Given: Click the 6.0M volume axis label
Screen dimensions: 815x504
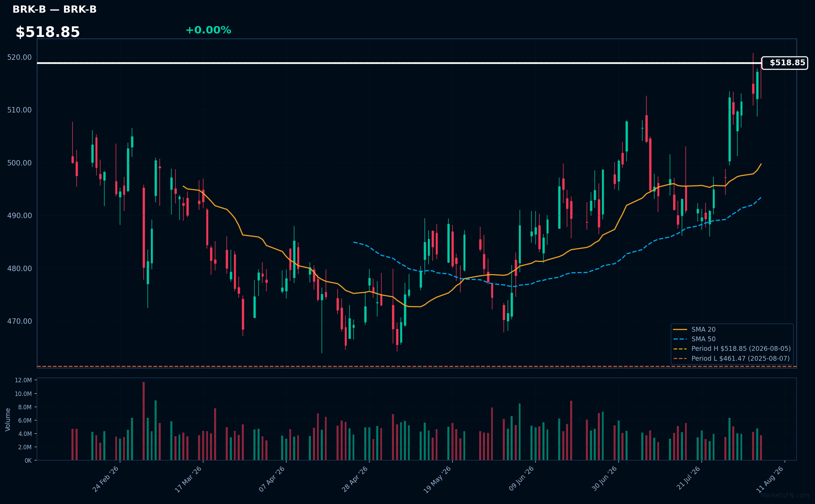Looking at the screenshot, I should [25, 421].
